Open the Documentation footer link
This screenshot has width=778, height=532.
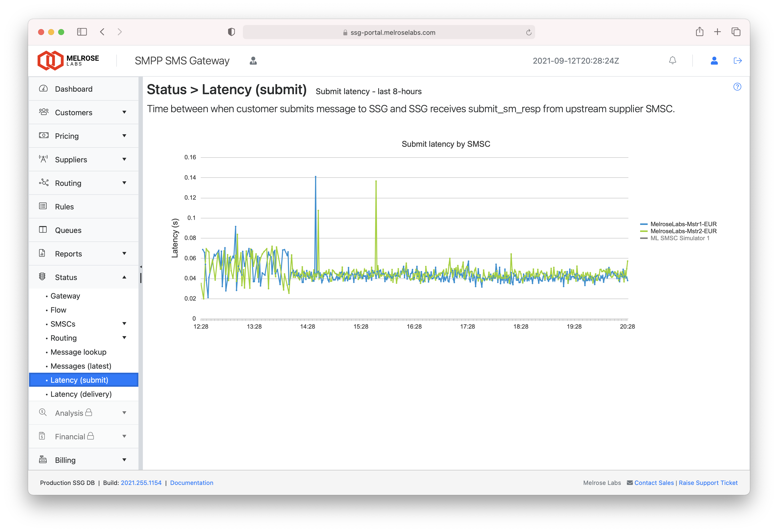[x=191, y=483]
